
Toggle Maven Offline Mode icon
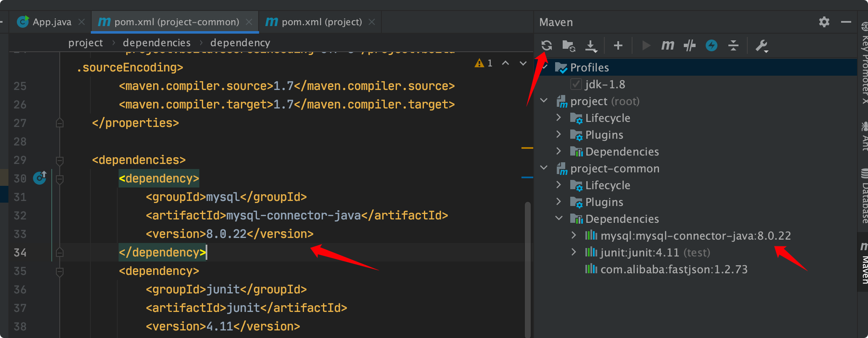click(x=711, y=45)
